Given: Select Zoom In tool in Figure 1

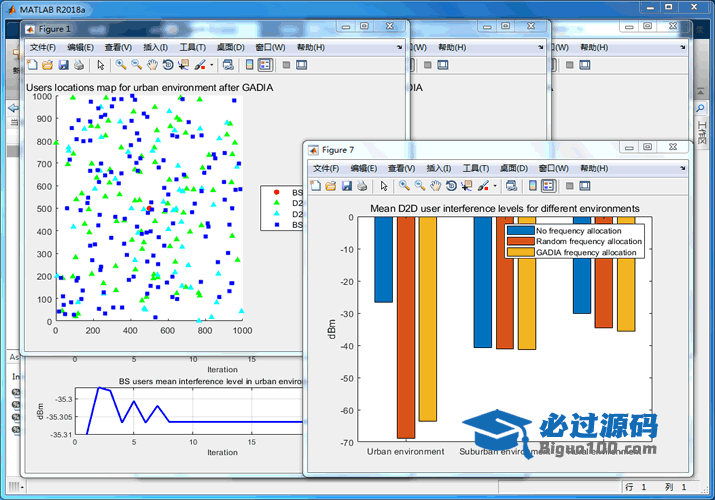Looking at the screenshot, I should pyautogui.click(x=121, y=65).
